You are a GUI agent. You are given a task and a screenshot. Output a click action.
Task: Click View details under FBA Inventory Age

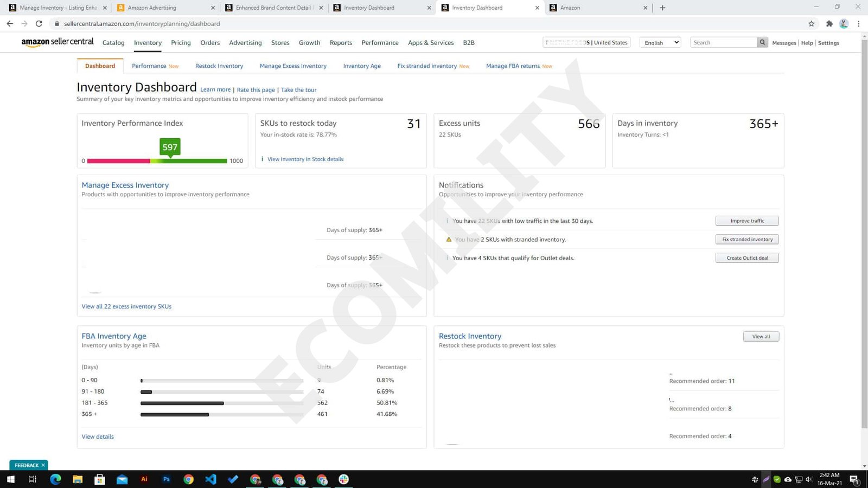click(98, 436)
